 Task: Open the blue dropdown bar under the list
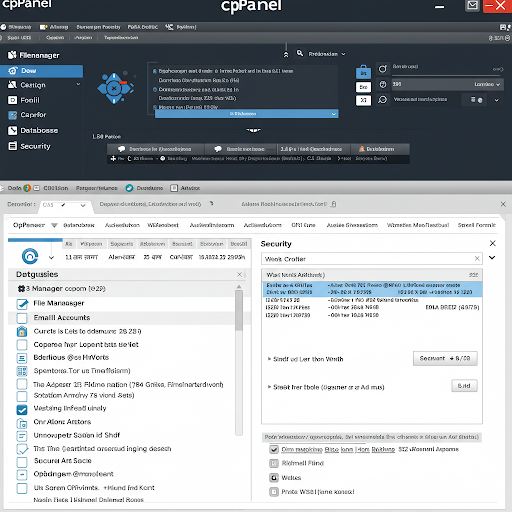pos(246,114)
